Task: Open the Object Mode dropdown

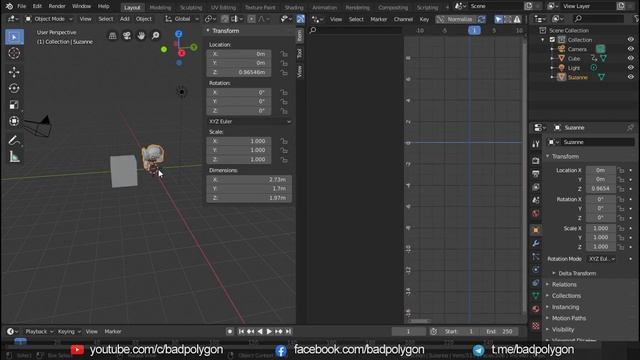Action: pyautogui.click(x=49, y=19)
